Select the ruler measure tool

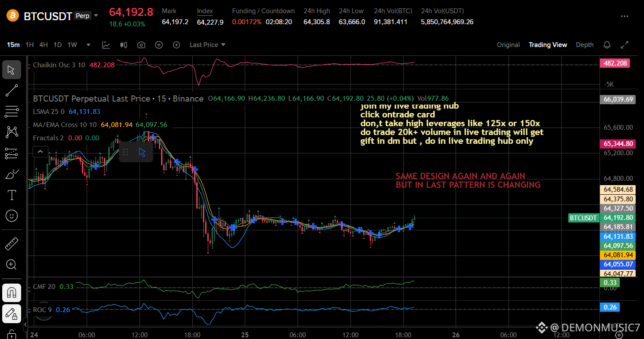click(x=11, y=244)
